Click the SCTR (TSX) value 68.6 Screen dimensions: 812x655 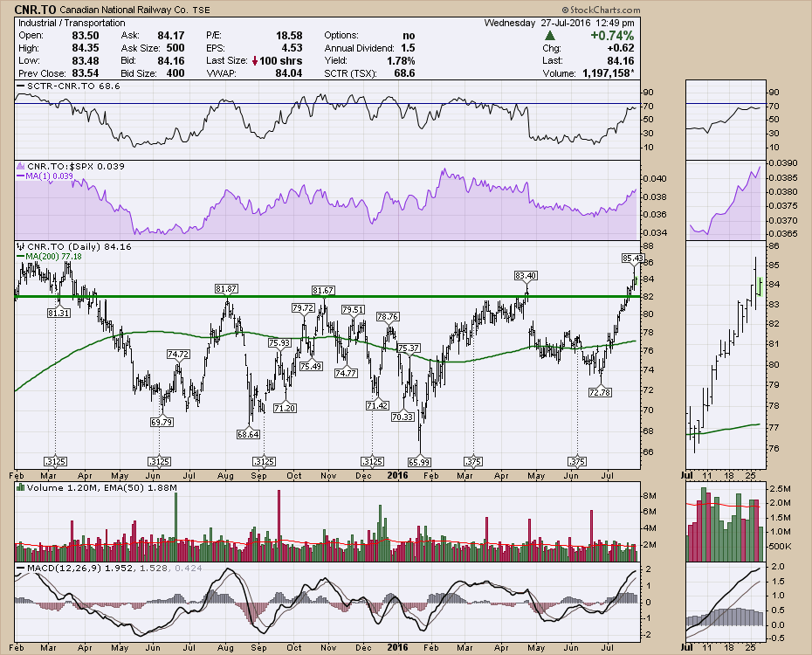click(404, 73)
